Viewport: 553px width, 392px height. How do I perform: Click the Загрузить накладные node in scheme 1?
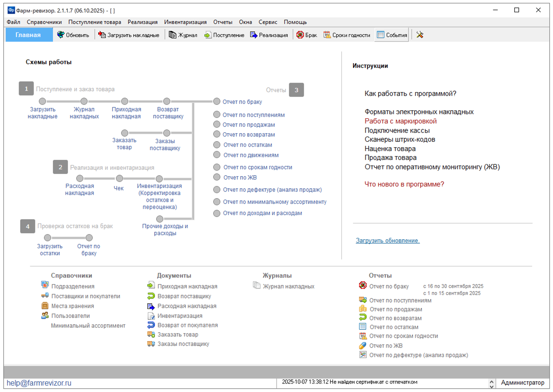coord(43,101)
